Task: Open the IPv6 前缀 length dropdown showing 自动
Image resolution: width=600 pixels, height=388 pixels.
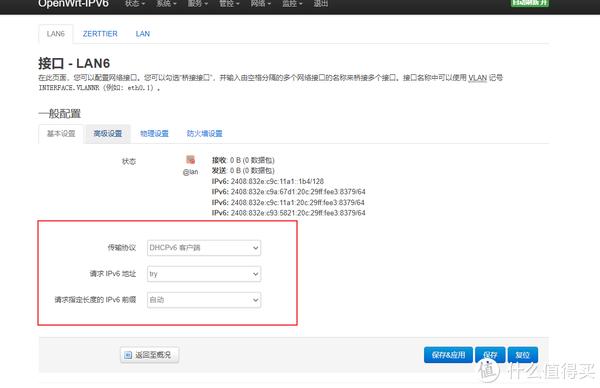Action: tap(204, 300)
